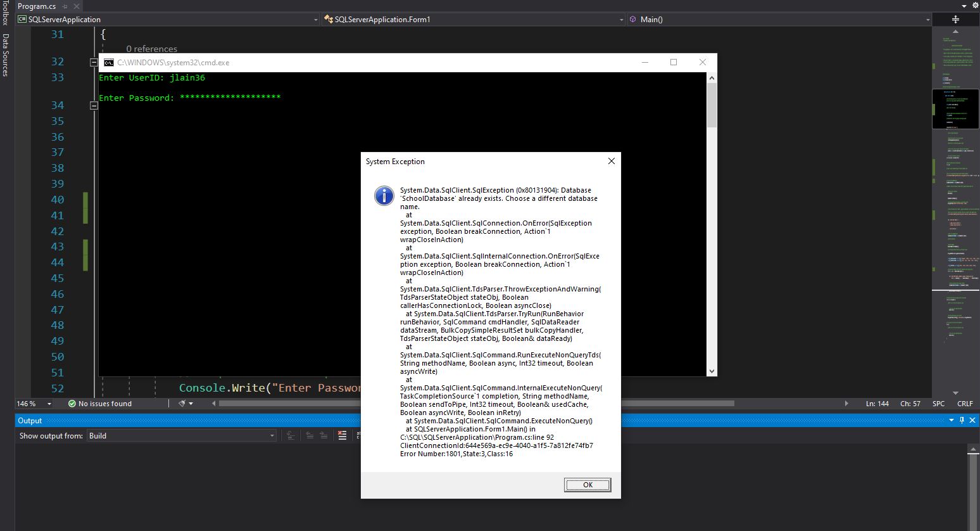
Task: Click the minimap code overview viewport
Action: tap(955, 109)
